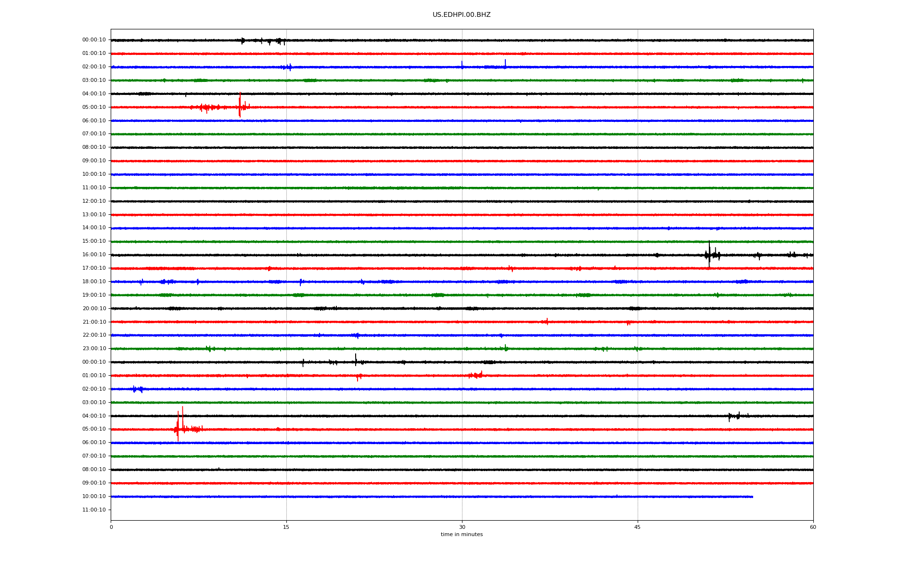924x578 pixels.
Task: Click the end of the last blue 10:00:10 trace
Action: pos(752,497)
